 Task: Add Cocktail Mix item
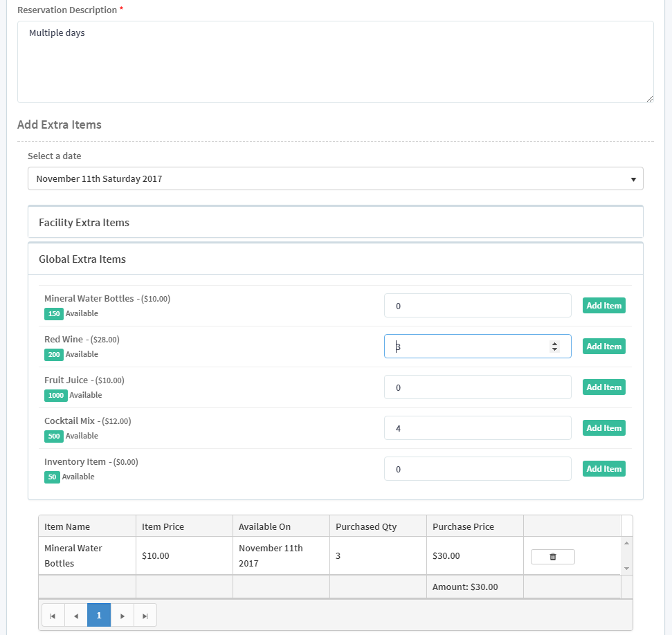coord(603,428)
